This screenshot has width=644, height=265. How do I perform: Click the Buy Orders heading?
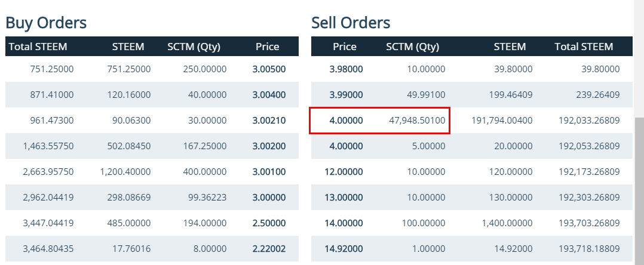pyautogui.click(x=46, y=23)
